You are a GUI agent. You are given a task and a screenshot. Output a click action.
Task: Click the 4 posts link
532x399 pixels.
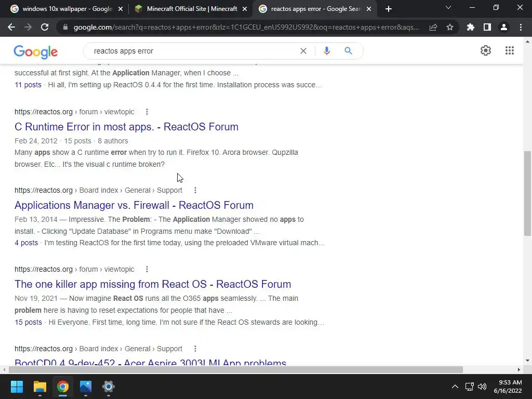pos(26,243)
